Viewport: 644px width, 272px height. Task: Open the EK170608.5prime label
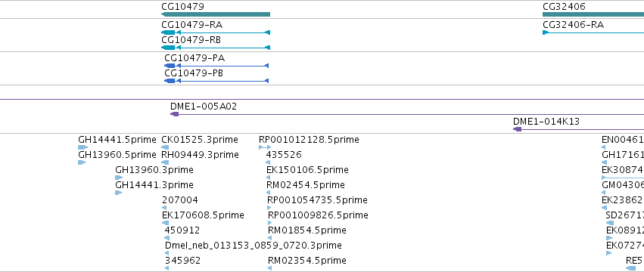[203, 215]
